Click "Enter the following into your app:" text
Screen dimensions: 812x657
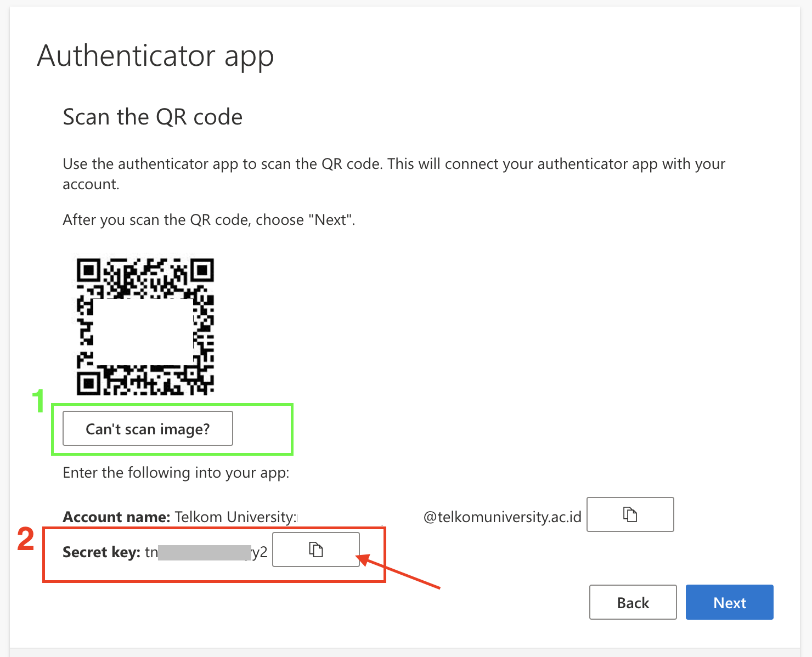[x=176, y=473]
